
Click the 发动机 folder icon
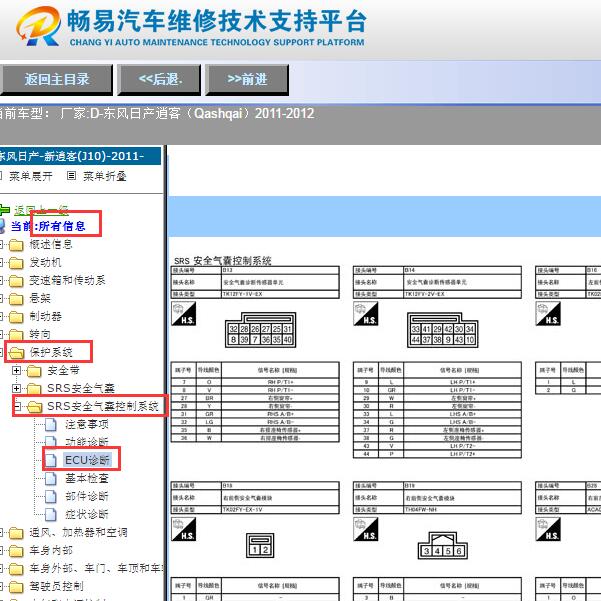(x=16, y=263)
